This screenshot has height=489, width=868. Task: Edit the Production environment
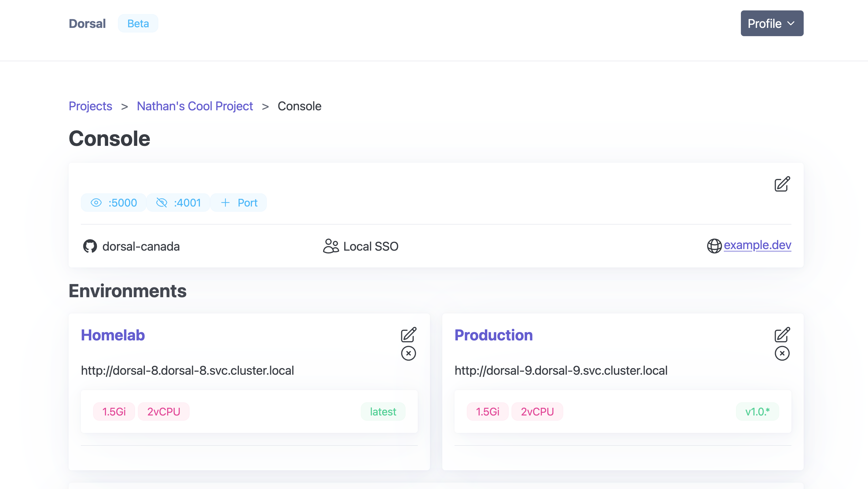tap(782, 335)
